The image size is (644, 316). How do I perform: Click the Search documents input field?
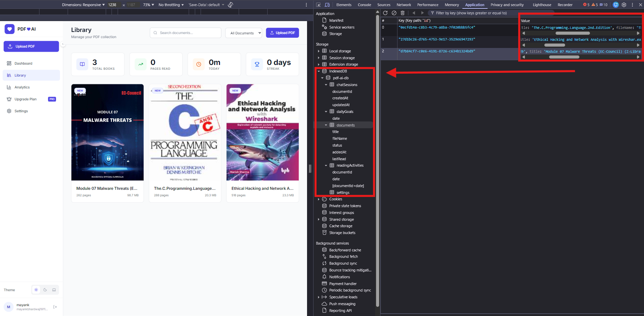[185, 33]
